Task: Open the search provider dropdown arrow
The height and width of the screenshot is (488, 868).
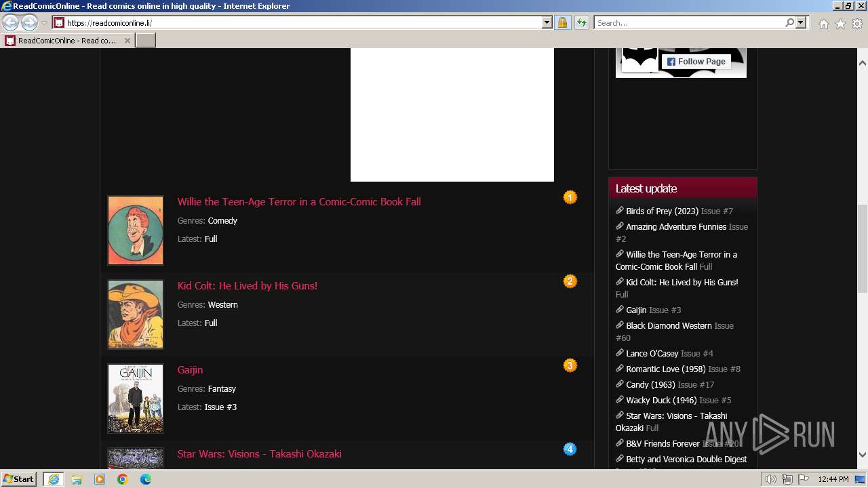Action: 801,22
